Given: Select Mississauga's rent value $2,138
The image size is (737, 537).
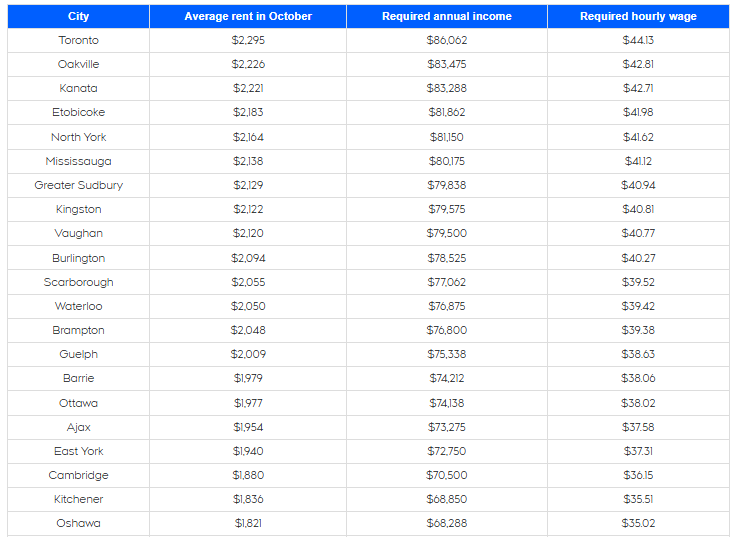Looking at the screenshot, I should (x=248, y=161).
